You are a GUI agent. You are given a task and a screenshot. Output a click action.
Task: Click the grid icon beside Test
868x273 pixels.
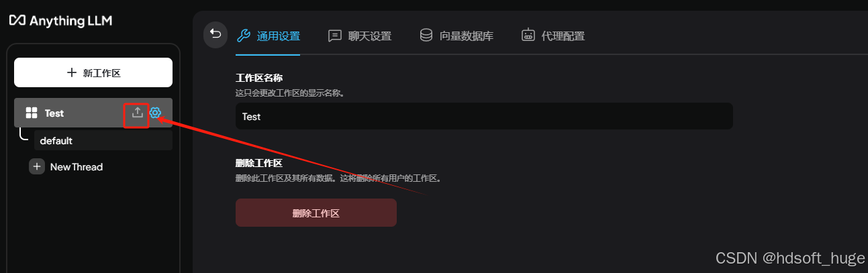31,113
